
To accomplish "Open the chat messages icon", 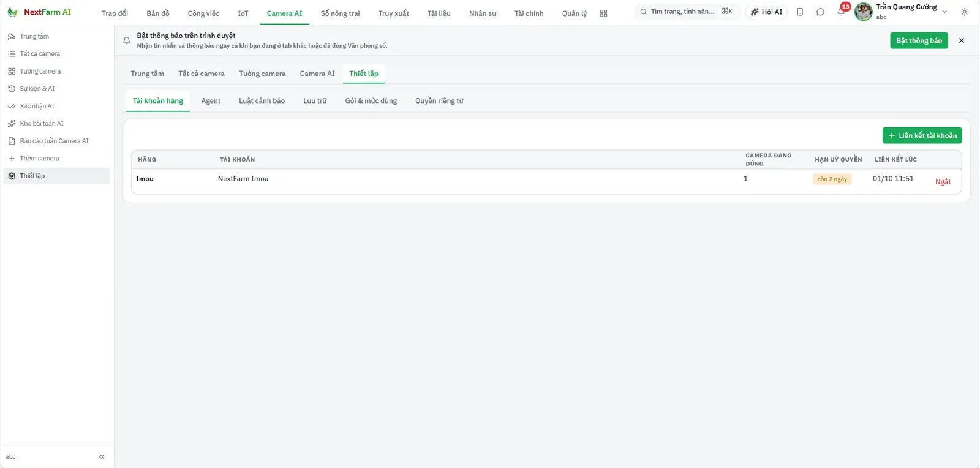I will point(820,12).
